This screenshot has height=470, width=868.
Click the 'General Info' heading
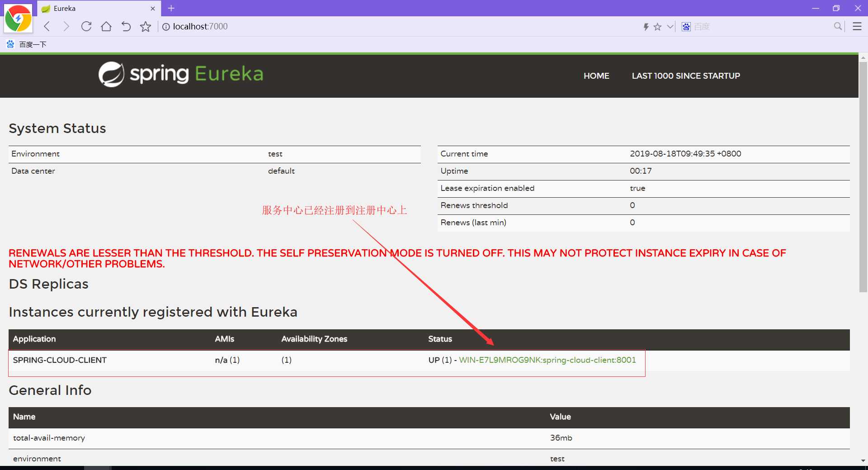pyautogui.click(x=50, y=390)
